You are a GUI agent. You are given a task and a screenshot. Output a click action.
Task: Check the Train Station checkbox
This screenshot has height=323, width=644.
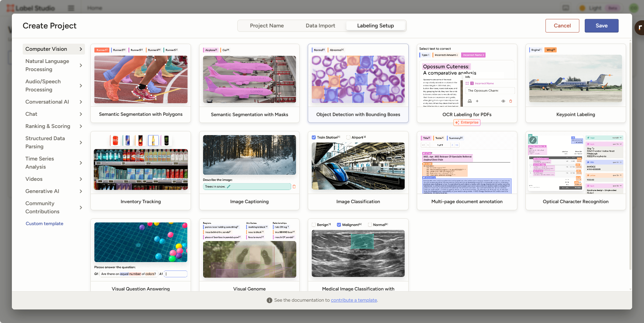coord(314,137)
